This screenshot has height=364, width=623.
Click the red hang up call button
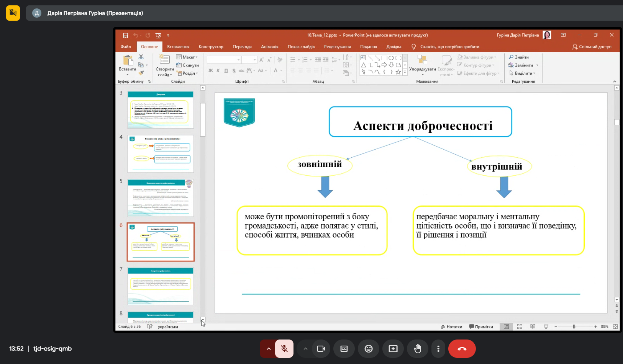pos(462,349)
